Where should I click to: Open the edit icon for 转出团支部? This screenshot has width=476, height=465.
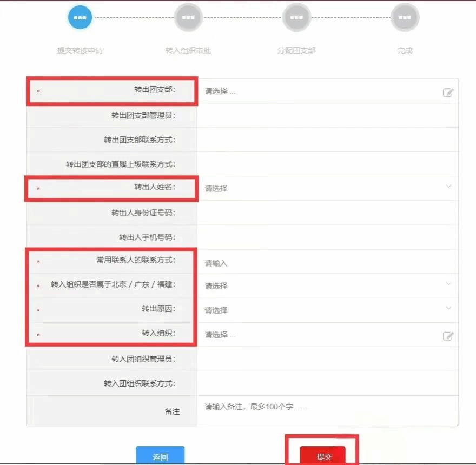coord(447,92)
